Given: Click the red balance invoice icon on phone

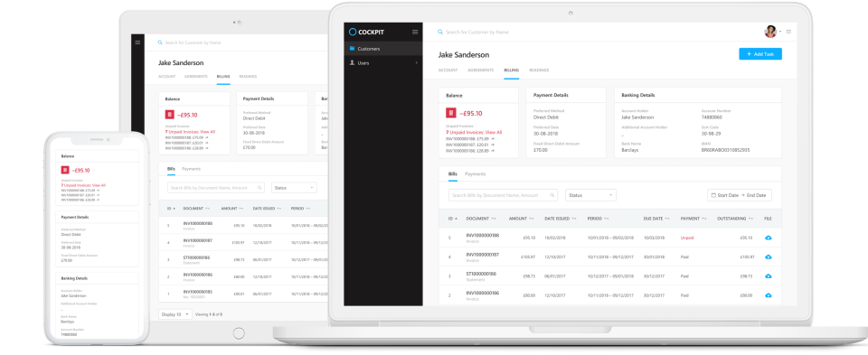Looking at the screenshot, I should pos(65,171).
